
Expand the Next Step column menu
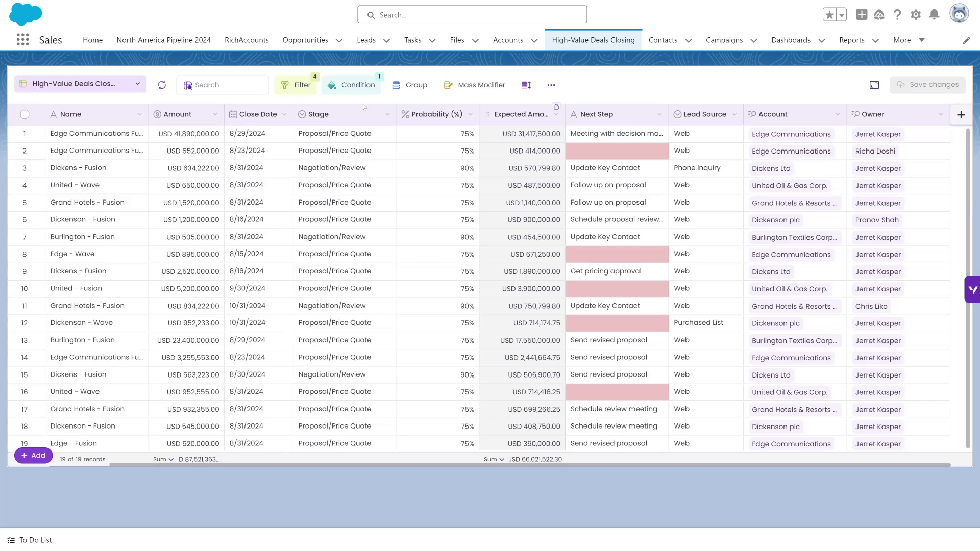[x=659, y=114]
